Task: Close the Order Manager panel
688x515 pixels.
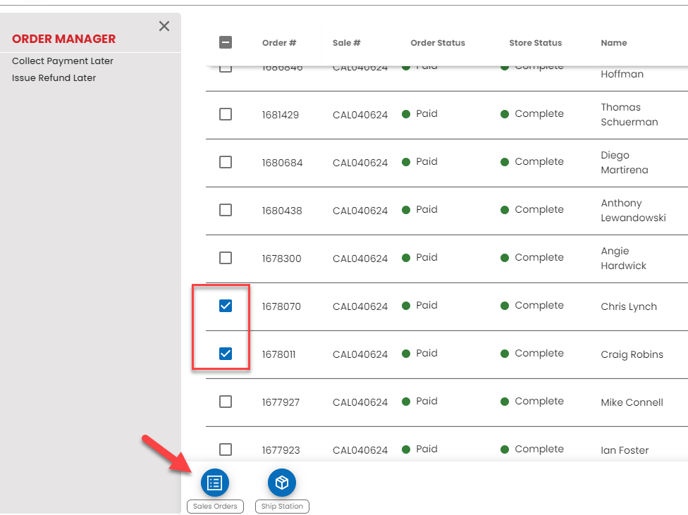Action: pyautogui.click(x=164, y=26)
